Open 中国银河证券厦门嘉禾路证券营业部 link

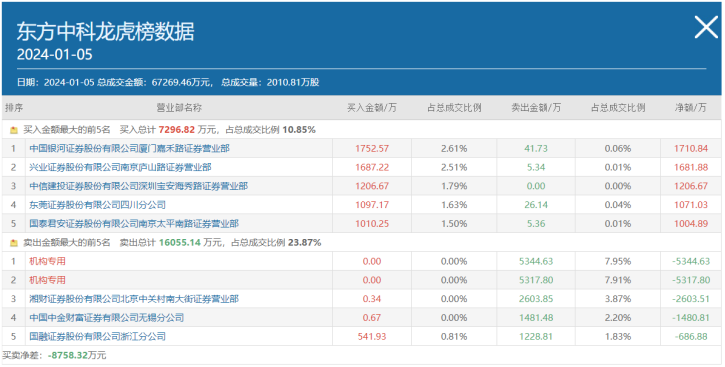129,148
